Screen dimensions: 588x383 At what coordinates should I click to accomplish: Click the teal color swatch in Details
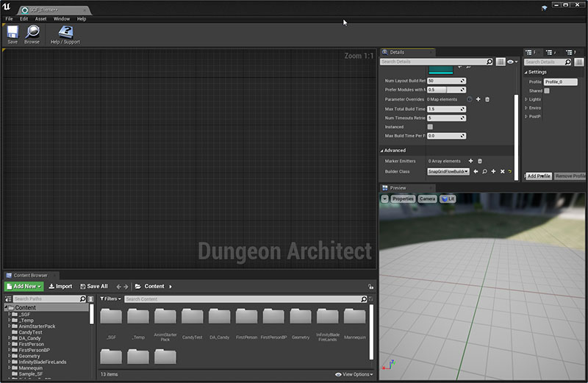point(440,69)
